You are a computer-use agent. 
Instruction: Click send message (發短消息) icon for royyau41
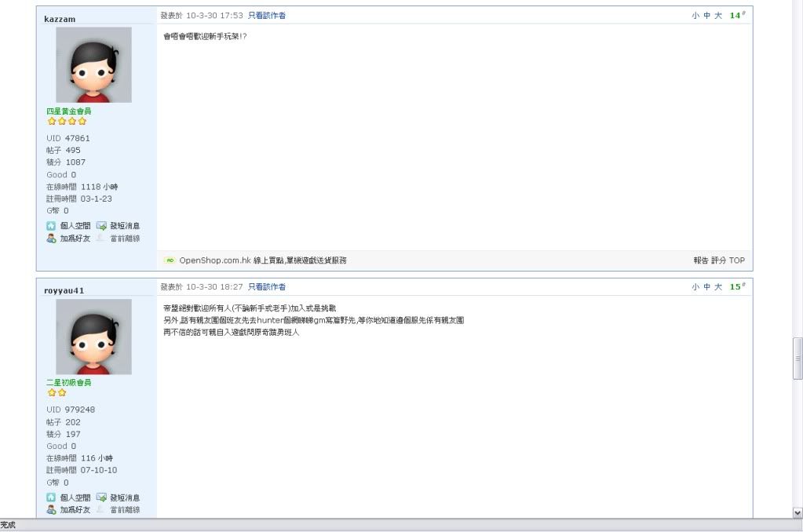pyautogui.click(x=101, y=497)
